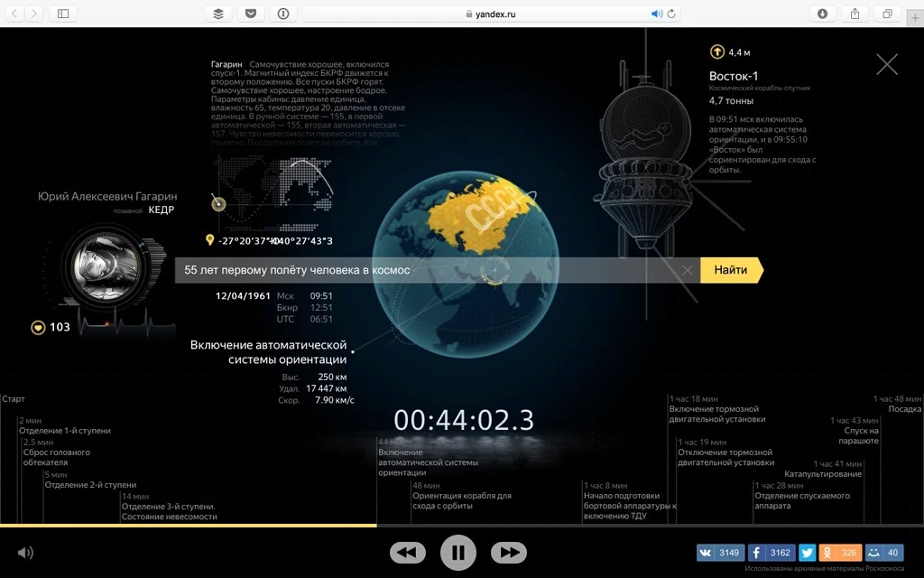Click the yellow flight progress bar

(x=189, y=525)
